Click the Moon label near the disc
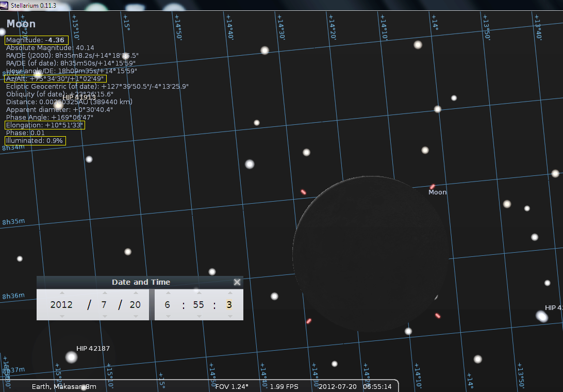Viewport: 563px width, 392px height. 437,192
